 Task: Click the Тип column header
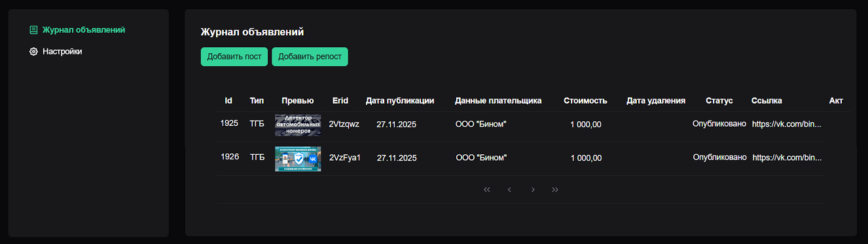257,100
